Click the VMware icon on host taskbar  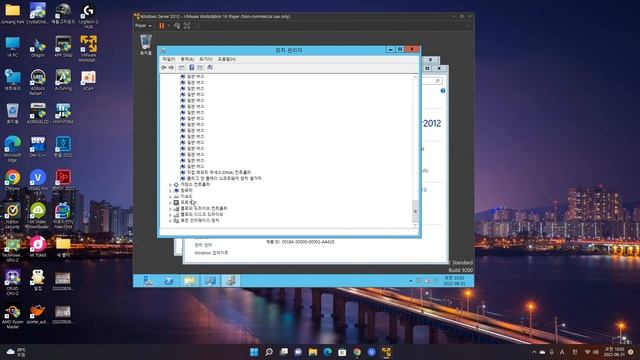(x=386, y=352)
